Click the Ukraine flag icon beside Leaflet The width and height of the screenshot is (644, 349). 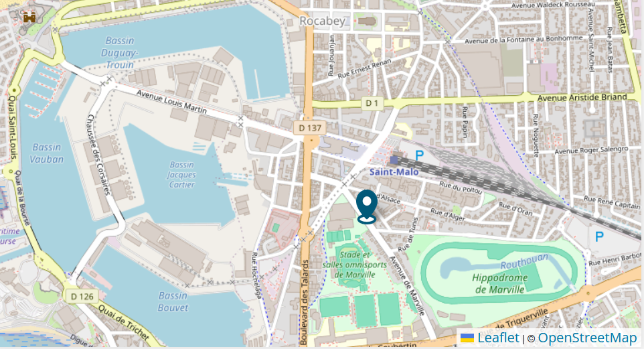(x=467, y=338)
